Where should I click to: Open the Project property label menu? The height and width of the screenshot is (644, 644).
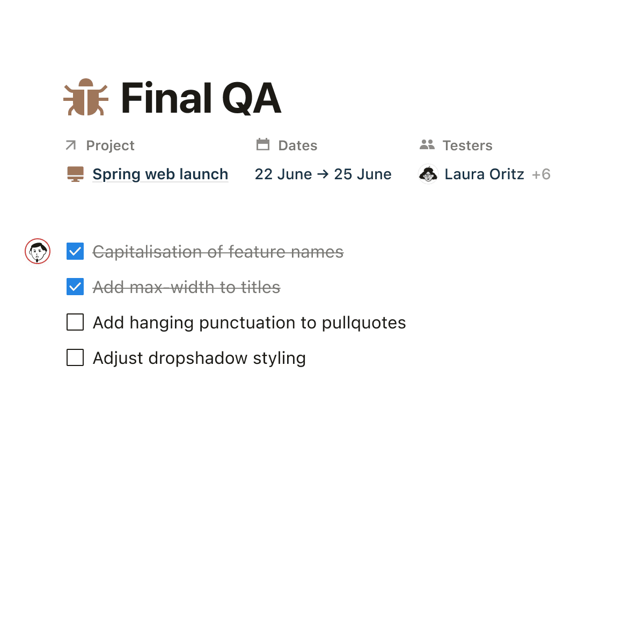[110, 145]
